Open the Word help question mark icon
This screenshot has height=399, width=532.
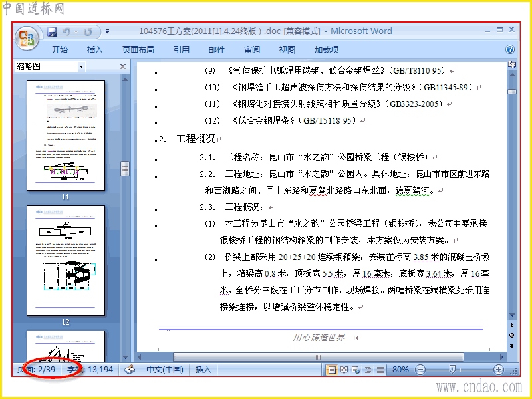pyautogui.click(x=510, y=49)
